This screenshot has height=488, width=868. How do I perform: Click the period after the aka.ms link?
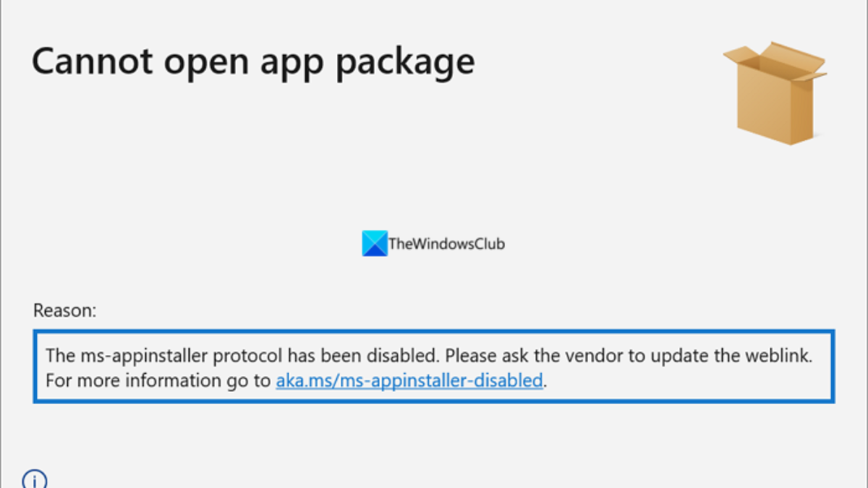[x=545, y=381]
